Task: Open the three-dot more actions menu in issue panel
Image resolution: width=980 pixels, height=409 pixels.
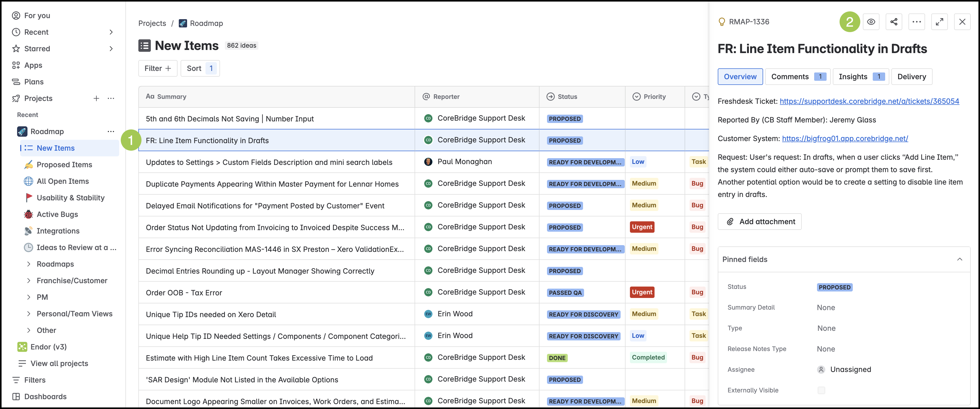Action: [x=917, y=22]
